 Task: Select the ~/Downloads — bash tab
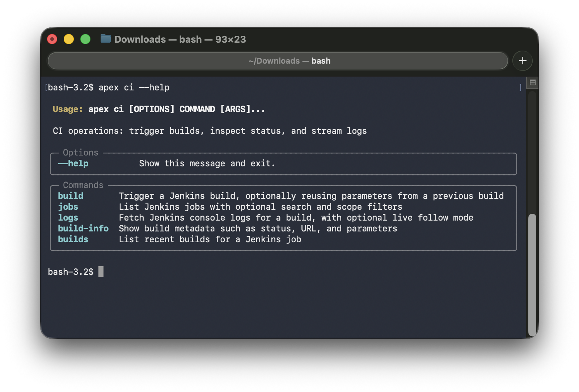278,61
